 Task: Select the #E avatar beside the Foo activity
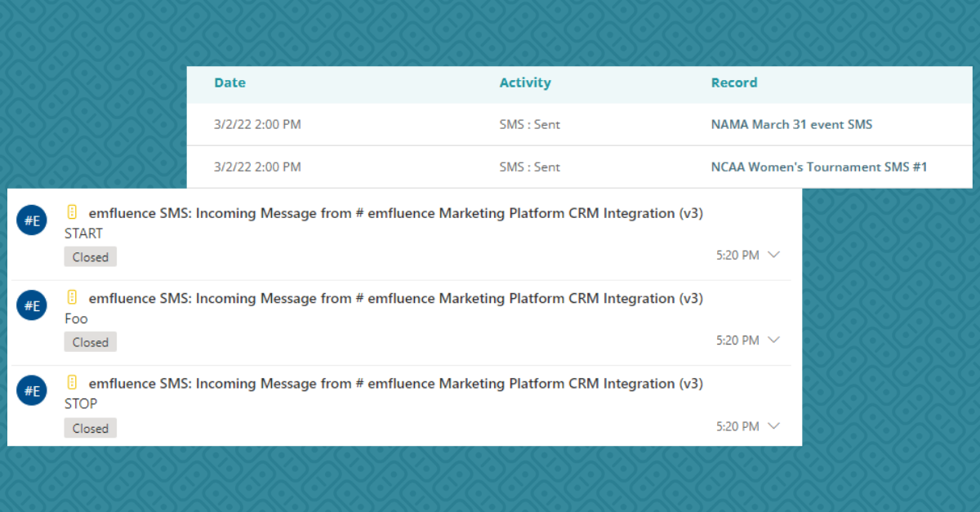tap(31, 305)
